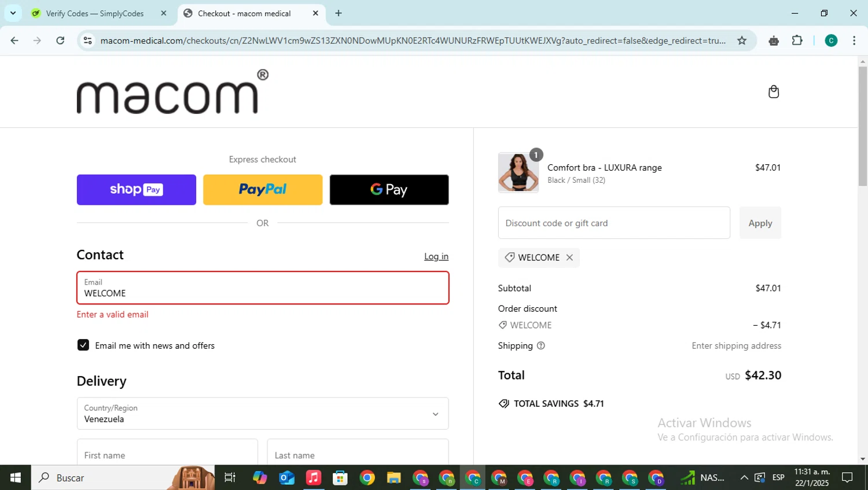Click the Comfort bra - LUXURA range title

tap(605, 168)
